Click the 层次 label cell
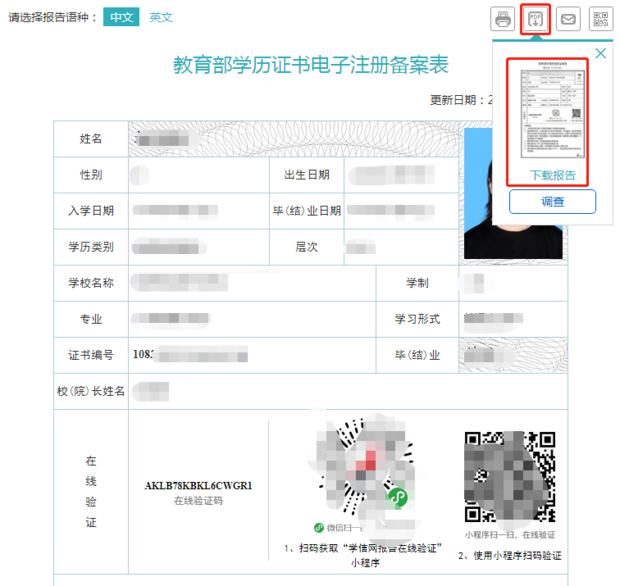The height and width of the screenshot is (586, 620). 307,247
